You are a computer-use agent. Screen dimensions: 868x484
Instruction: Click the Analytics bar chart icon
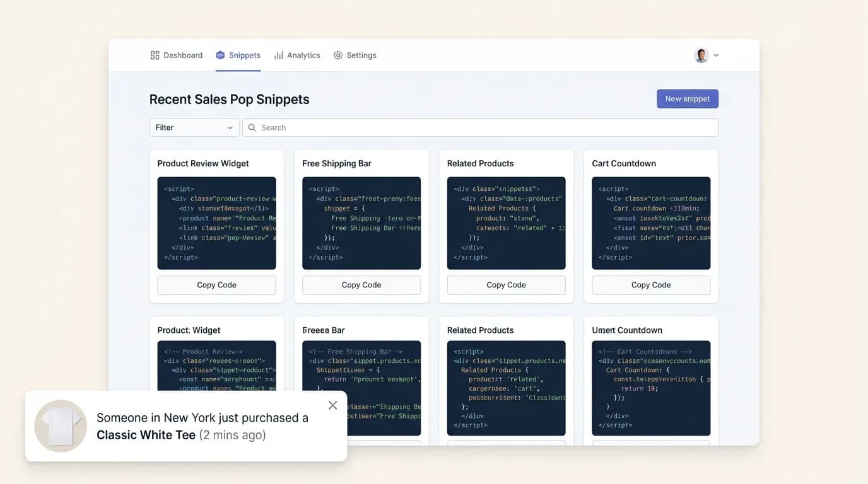pos(278,55)
